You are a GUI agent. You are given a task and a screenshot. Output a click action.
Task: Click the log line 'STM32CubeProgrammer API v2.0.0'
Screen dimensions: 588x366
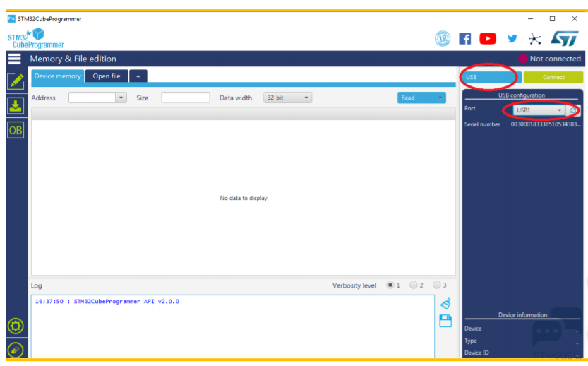tap(126, 301)
